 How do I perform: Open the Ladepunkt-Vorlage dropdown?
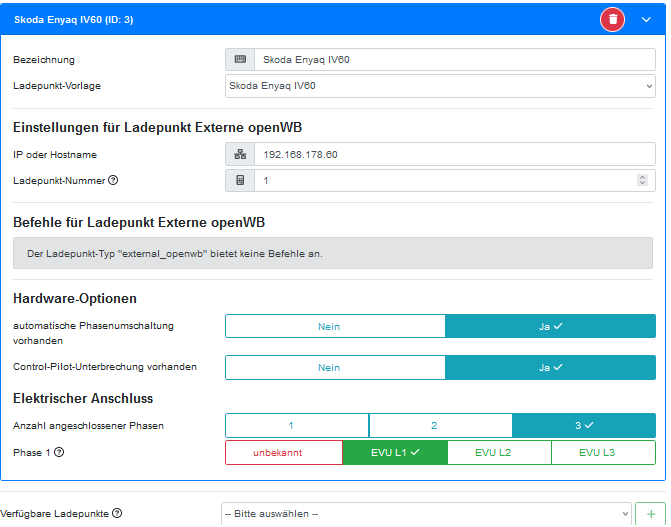[x=440, y=86]
